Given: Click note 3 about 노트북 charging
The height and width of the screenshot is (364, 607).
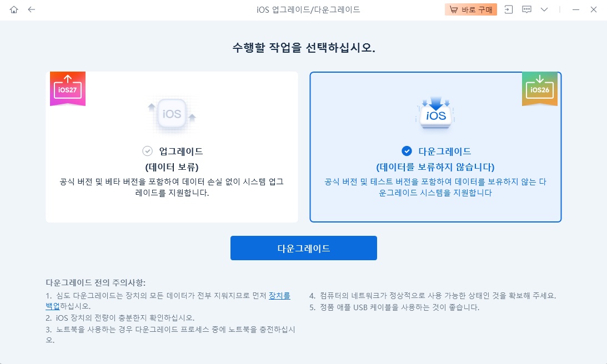Looking at the screenshot, I should 170,335.
